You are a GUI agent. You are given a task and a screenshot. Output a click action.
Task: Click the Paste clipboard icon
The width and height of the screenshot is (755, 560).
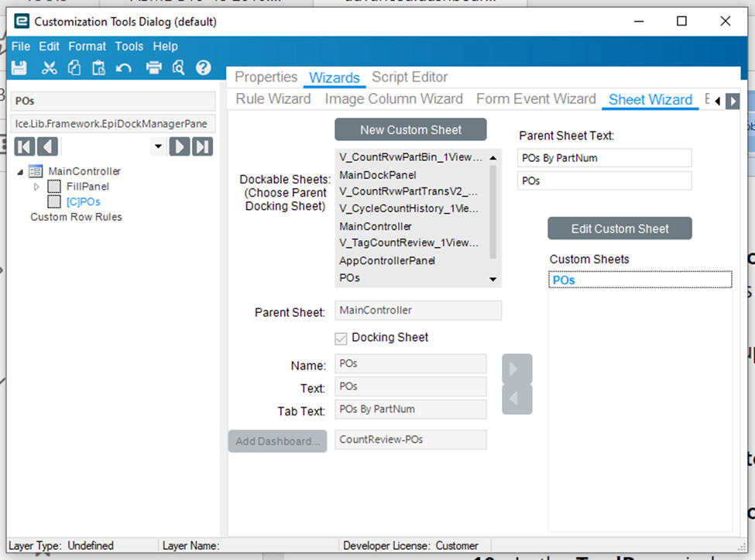(98, 67)
